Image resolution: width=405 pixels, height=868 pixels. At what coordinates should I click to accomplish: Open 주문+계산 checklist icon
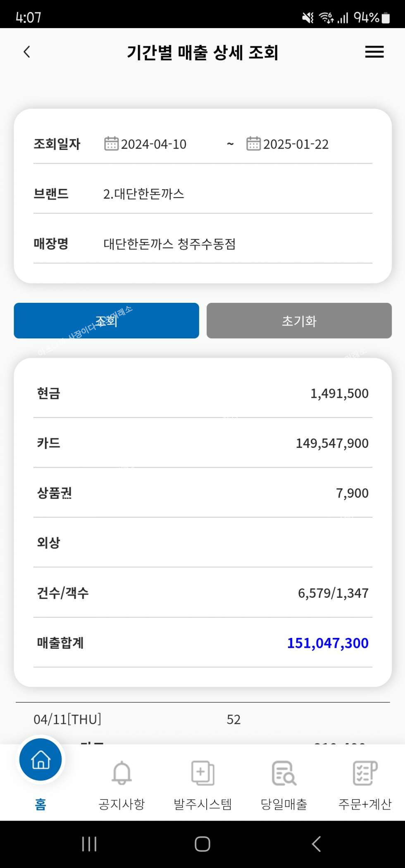[365, 773]
